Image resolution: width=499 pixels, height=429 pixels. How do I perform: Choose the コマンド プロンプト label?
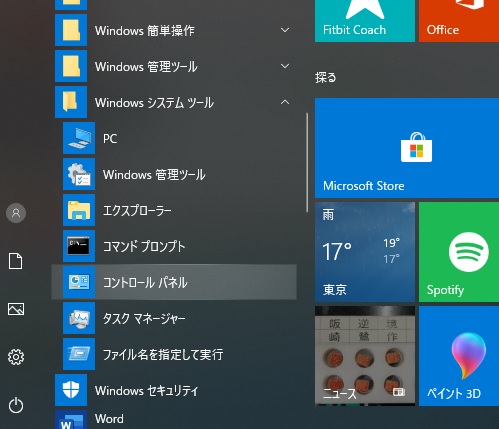[144, 247]
